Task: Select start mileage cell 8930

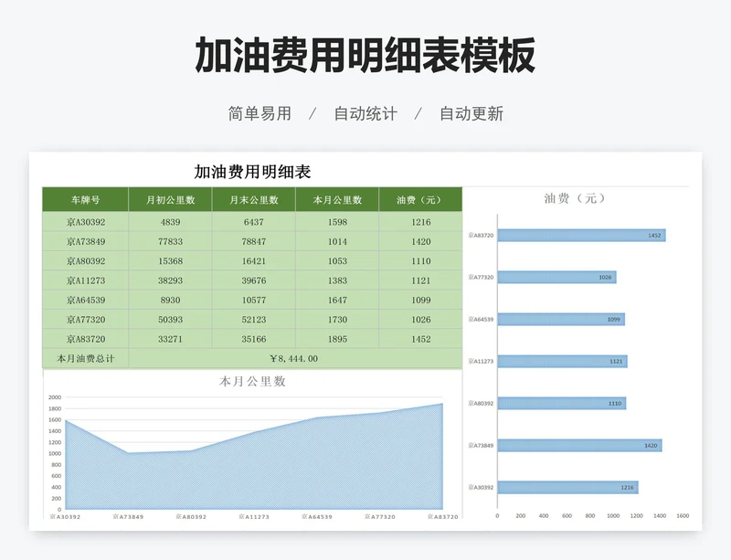Action: (x=170, y=301)
